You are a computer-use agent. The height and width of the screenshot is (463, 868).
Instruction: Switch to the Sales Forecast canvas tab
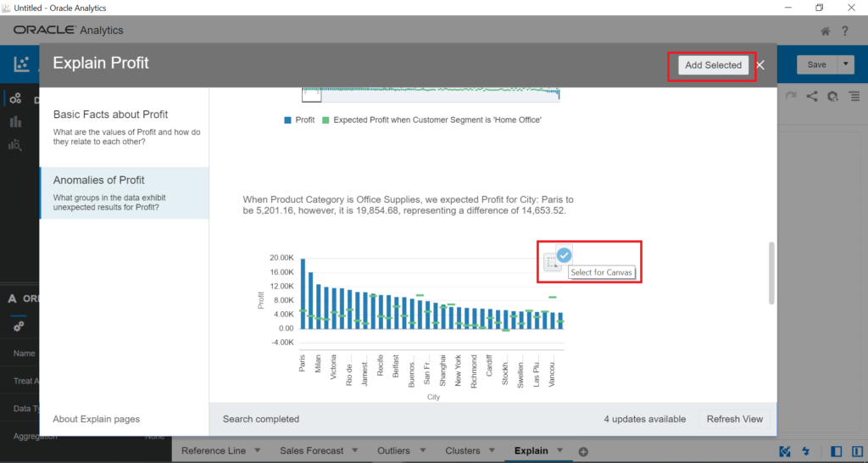tap(312, 451)
